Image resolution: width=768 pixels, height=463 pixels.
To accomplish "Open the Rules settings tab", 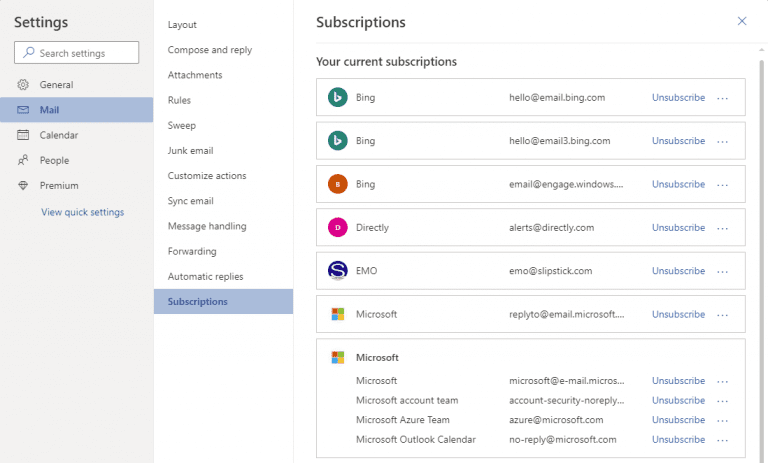I will point(180,100).
